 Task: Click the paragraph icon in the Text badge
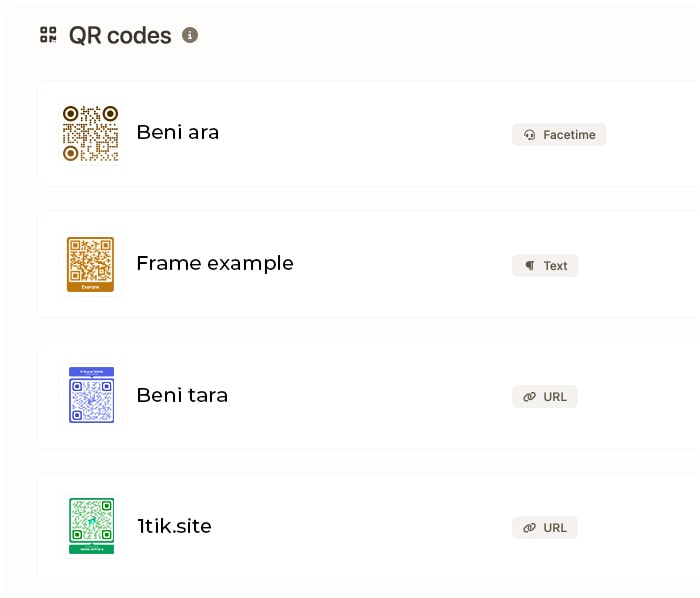(530, 266)
